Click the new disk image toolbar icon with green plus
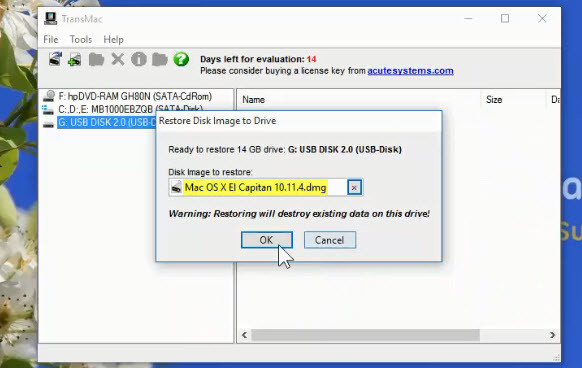Screen dimensions: 582x368 pyautogui.click(x=75, y=59)
